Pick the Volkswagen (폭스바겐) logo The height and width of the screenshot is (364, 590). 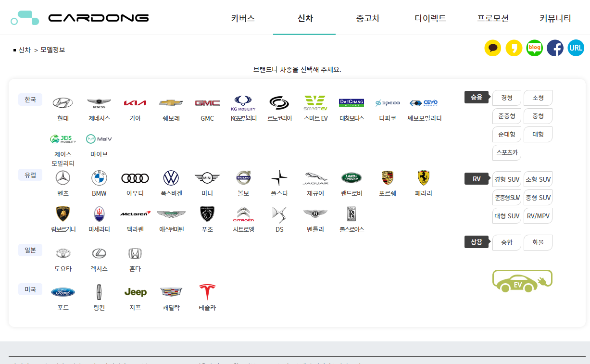171,178
